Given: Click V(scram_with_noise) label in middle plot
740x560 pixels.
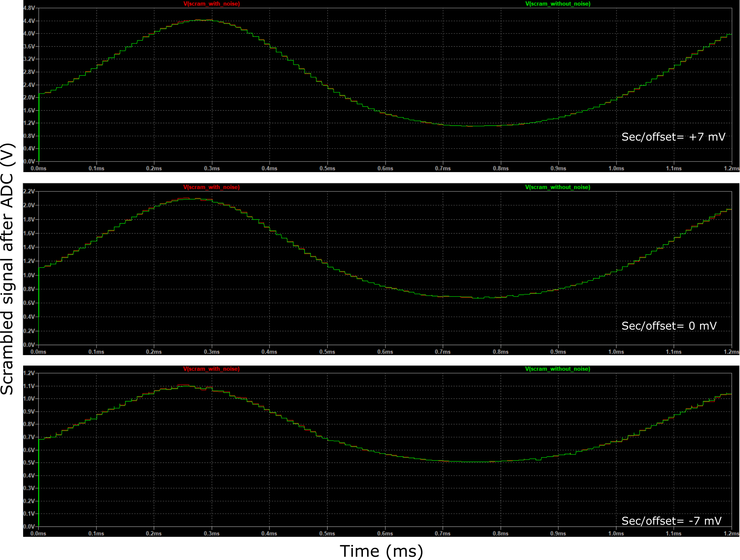Looking at the screenshot, I should [211, 187].
